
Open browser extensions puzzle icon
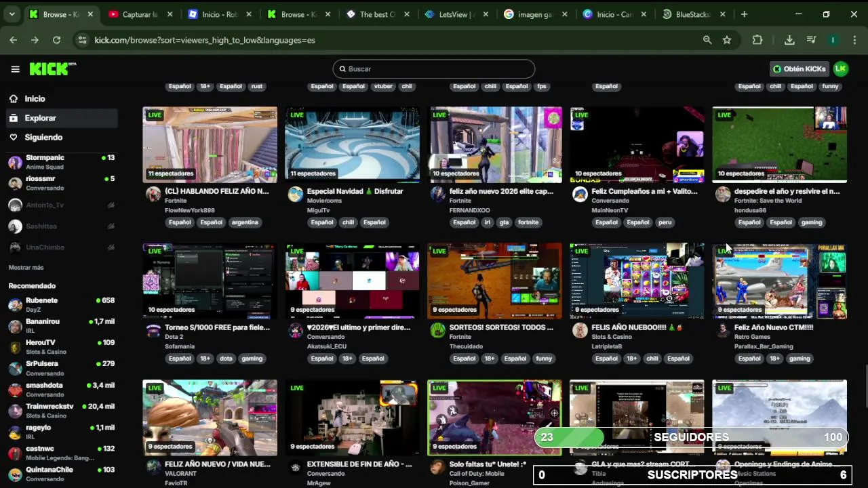click(757, 40)
